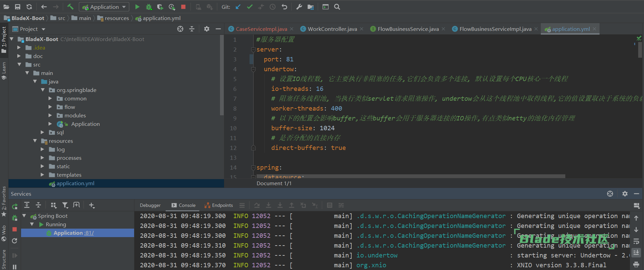The width and height of the screenshot is (644, 270).
Task: Toggle scroll to end in the console
Action: click(x=636, y=253)
